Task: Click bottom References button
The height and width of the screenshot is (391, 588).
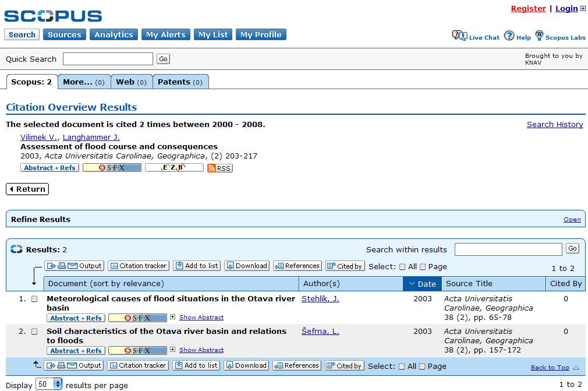Action: tap(297, 365)
